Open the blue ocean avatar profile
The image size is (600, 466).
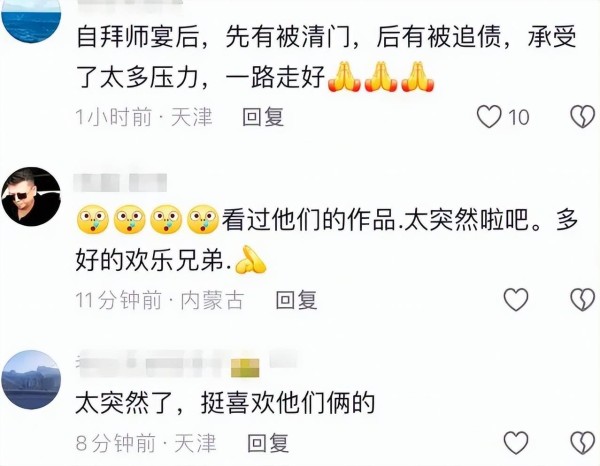coord(31,21)
